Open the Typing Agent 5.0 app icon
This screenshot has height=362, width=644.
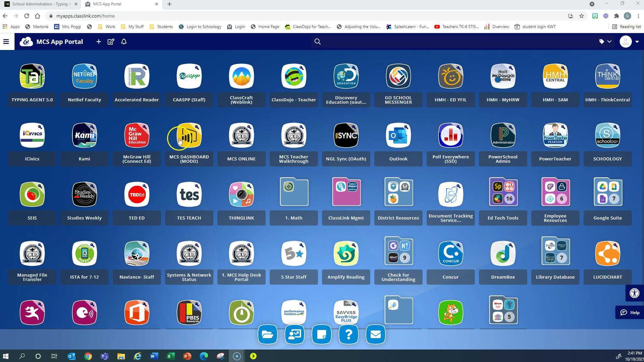[x=32, y=76]
